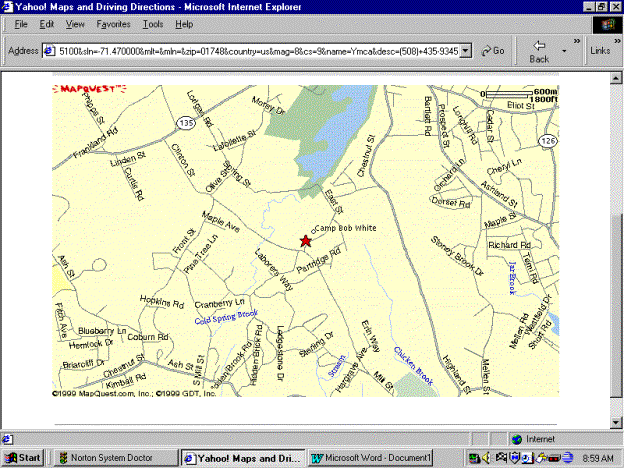The width and height of the screenshot is (624, 468).
Task: Click the blue striped globe tray icon
Action: pos(567,458)
